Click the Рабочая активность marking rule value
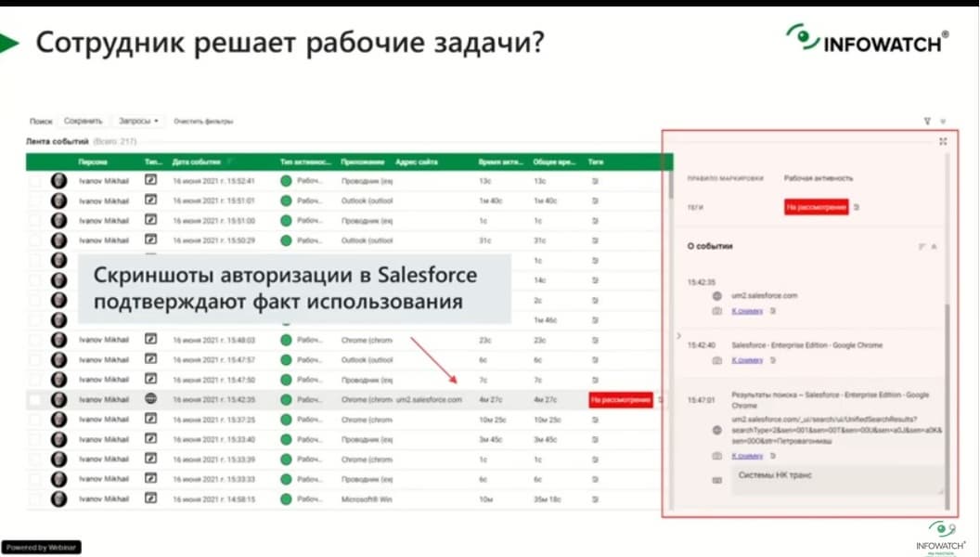This screenshot has width=980, height=557. tap(819, 178)
